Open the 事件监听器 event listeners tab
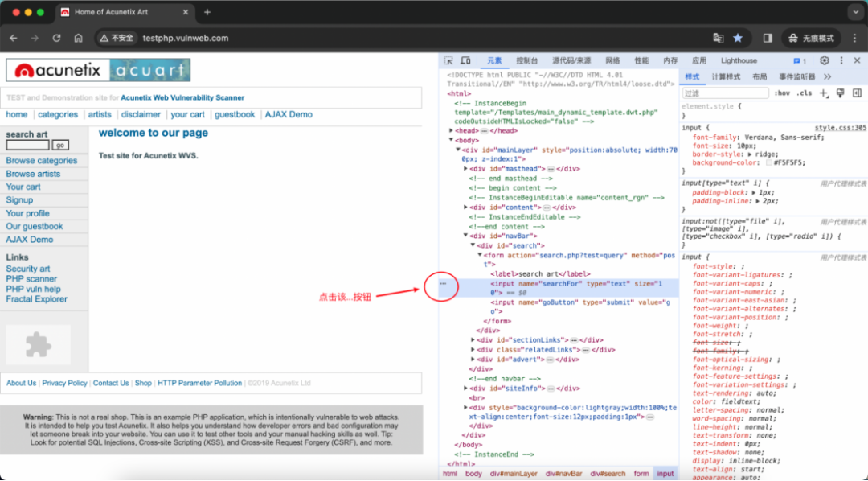 pyautogui.click(x=797, y=77)
